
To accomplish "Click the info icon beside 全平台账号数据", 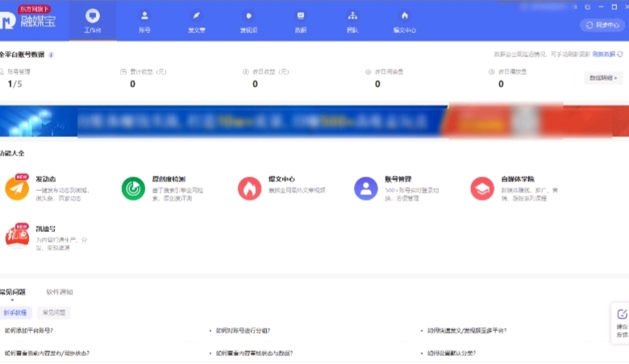I will point(51,55).
